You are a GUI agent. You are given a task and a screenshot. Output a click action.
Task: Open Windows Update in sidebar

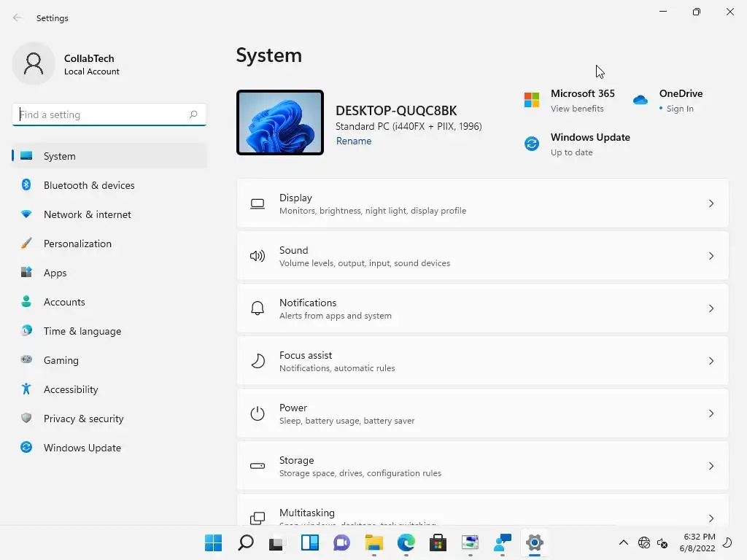109,448
